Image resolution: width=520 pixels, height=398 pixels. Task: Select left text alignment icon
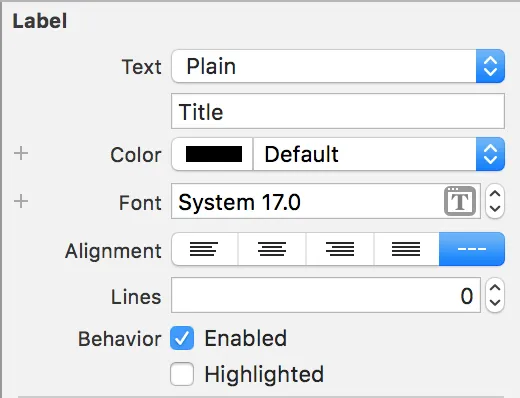point(204,249)
